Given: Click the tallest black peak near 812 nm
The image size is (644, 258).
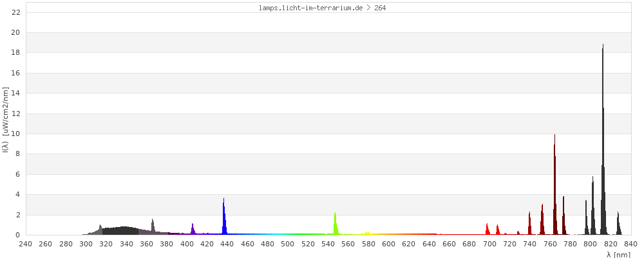Looking at the screenshot, I should click(603, 140).
